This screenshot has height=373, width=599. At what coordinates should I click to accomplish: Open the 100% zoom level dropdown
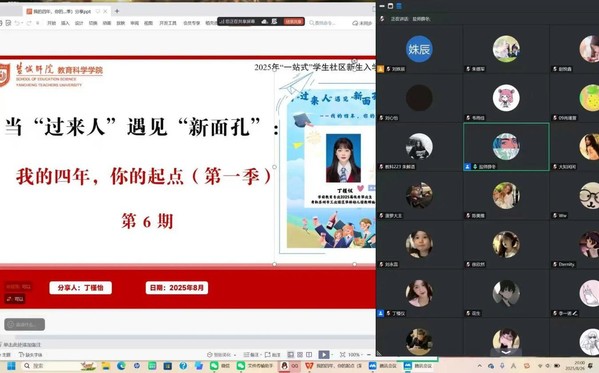[x=355, y=355]
